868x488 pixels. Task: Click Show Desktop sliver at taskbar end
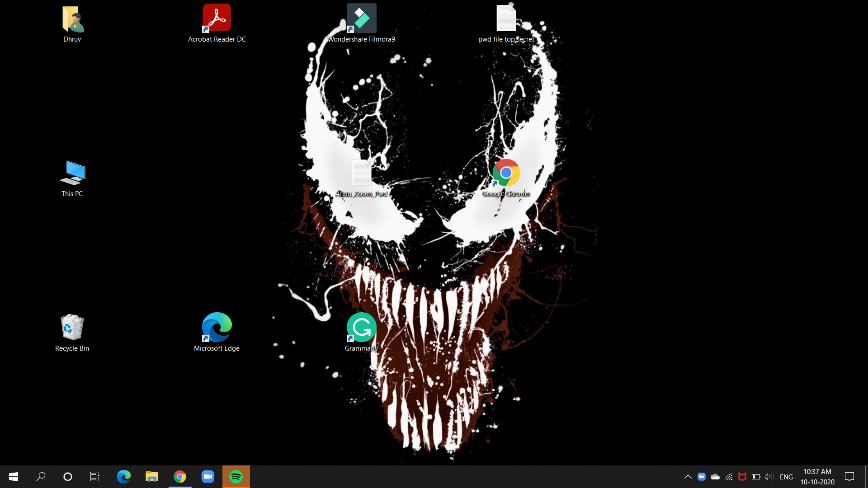tap(866, 477)
